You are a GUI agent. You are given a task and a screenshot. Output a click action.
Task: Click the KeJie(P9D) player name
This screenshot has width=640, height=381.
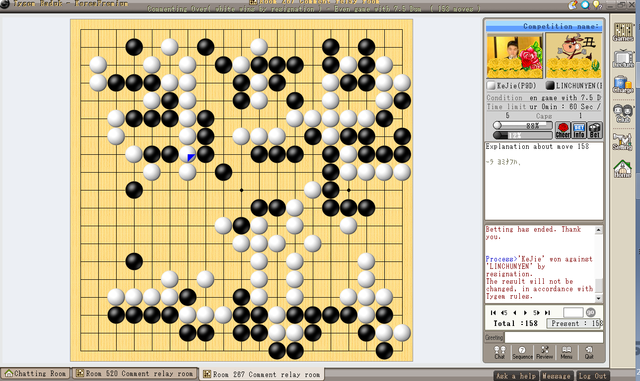pos(516,86)
